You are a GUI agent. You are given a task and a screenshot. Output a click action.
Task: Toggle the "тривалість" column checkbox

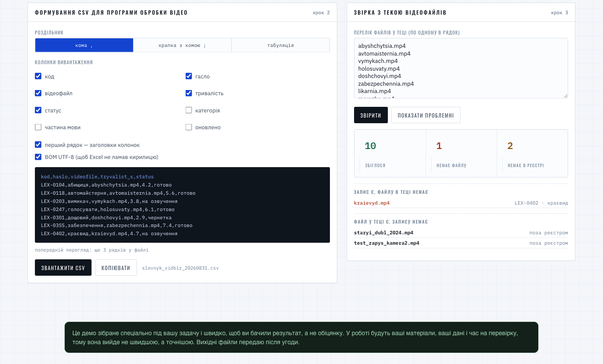click(x=189, y=93)
